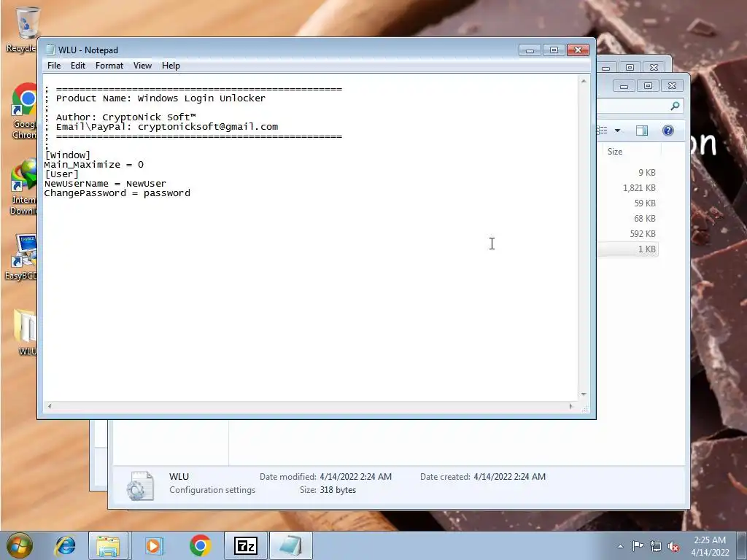Switch to Notepad taskbar button
This screenshot has width=747, height=560.
tap(291, 545)
